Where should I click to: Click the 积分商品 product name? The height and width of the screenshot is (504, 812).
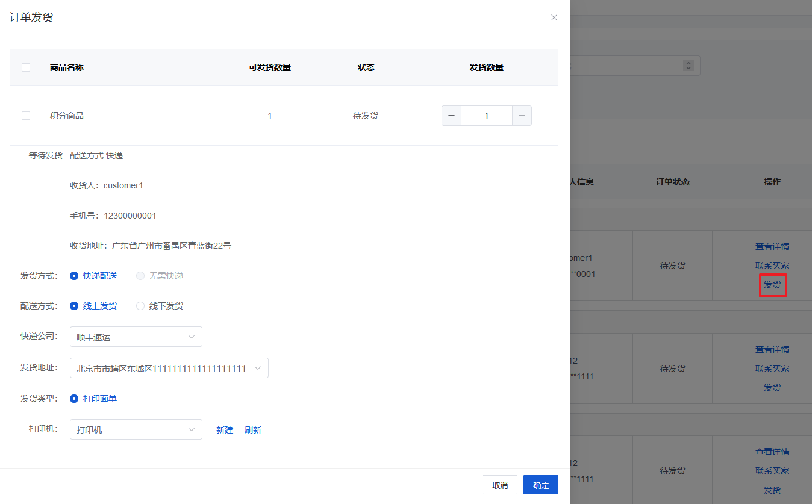[67, 116]
